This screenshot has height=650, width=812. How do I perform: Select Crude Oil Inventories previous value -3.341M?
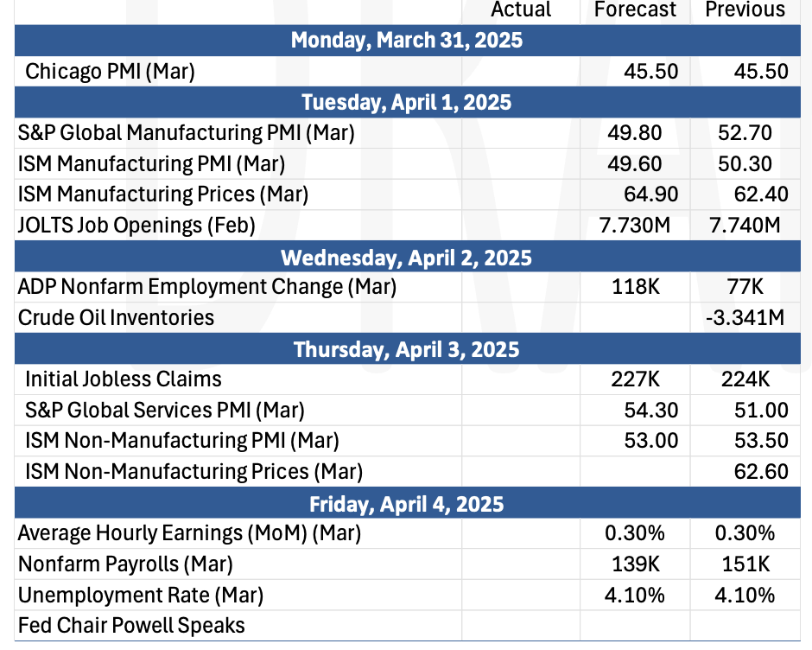tap(745, 317)
